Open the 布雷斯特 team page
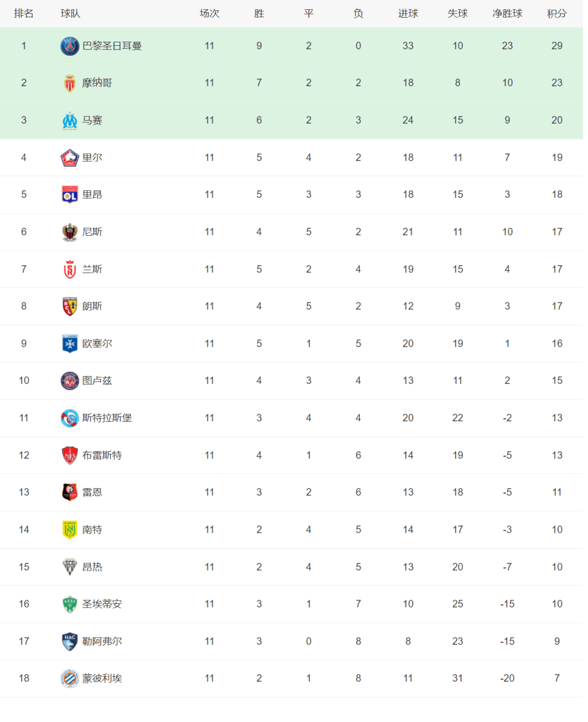Screen dimensions: 588x722 pyautogui.click(x=102, y=456)
